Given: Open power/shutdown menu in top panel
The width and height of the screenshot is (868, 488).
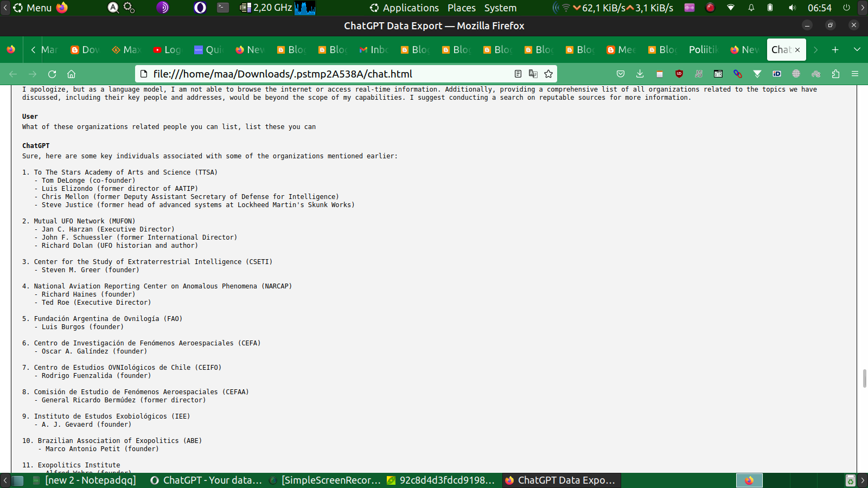Looking at the screenshot, I should tap(846, 8).
